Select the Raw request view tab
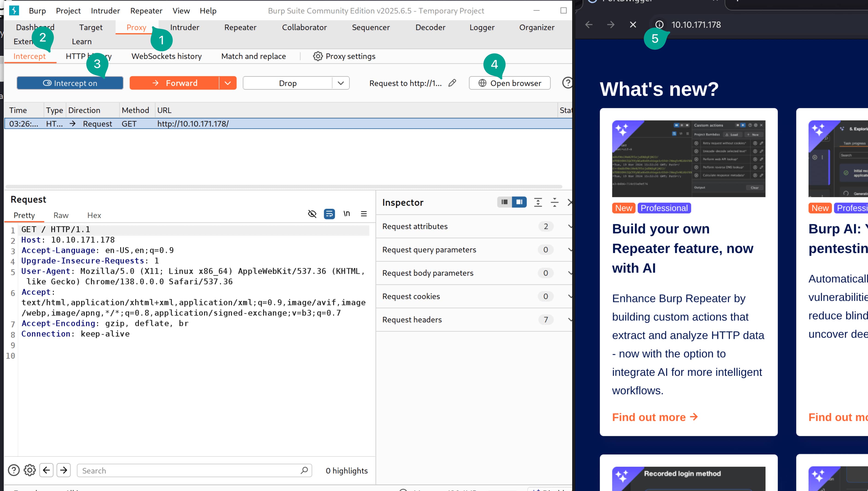This screenshot has height=491, width=868. pyautogui.click(x=61, y=215)
